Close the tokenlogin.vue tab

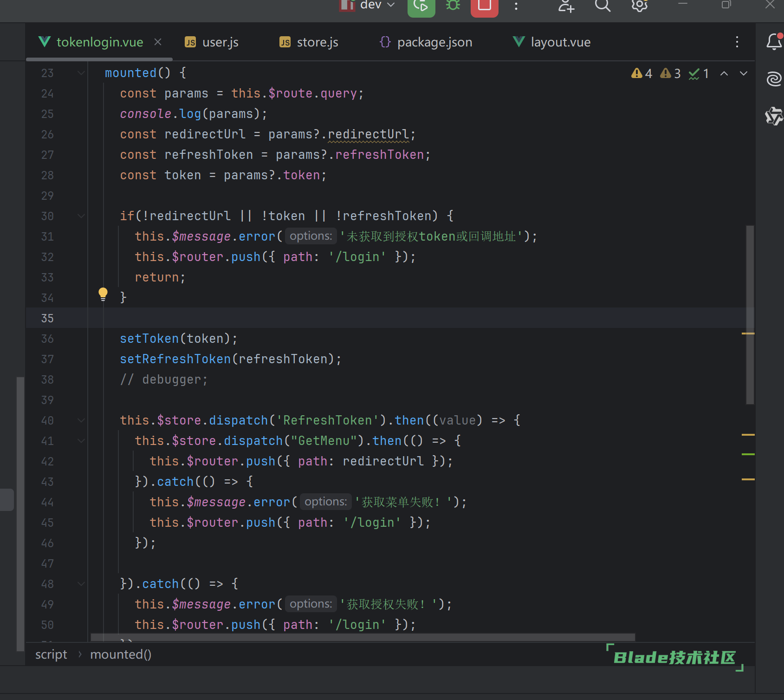(158, 42)
